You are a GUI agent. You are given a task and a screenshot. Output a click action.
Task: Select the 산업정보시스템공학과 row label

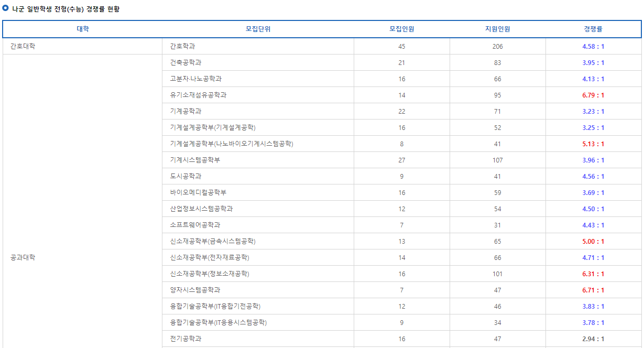pyautogui.click(x=201, y=209)
